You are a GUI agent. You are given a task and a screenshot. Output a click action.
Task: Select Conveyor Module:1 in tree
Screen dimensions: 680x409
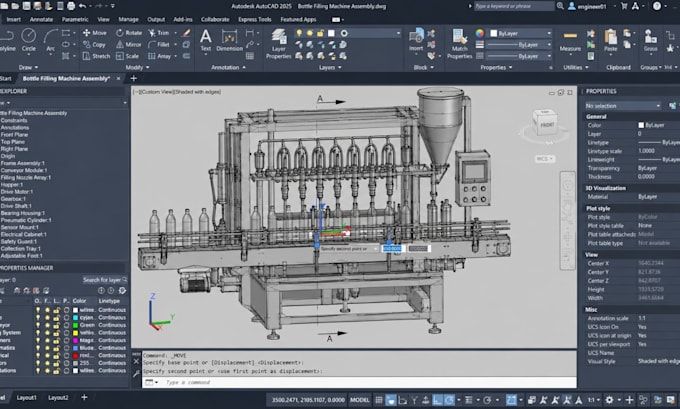tap(24, 170)
